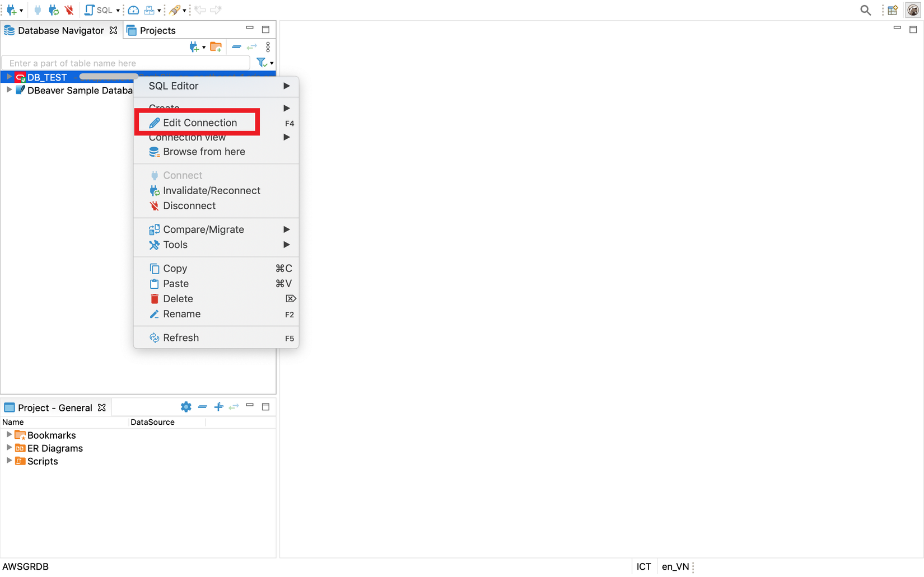Viewport: 924px width, 577px height.
Task: Click the ICT timezone status bar entry
Action: [644, 566]
